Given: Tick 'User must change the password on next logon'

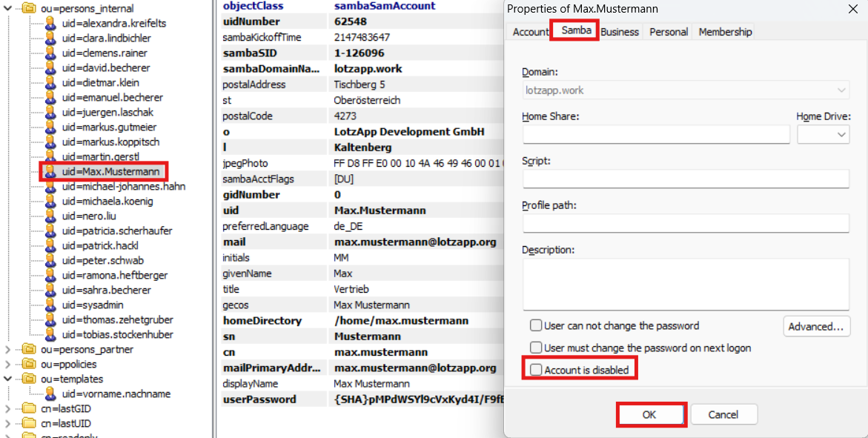Looking at the screenshot, I should point(536,348).
